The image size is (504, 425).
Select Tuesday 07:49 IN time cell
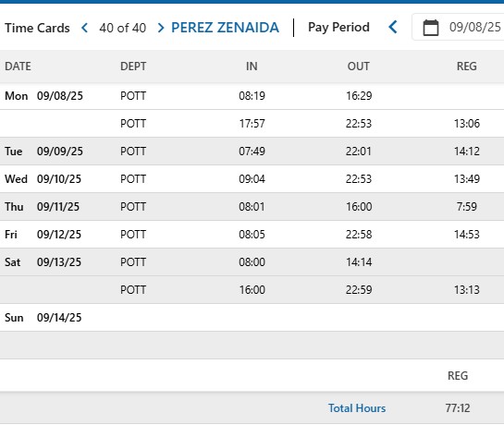(x=252, y=151)
